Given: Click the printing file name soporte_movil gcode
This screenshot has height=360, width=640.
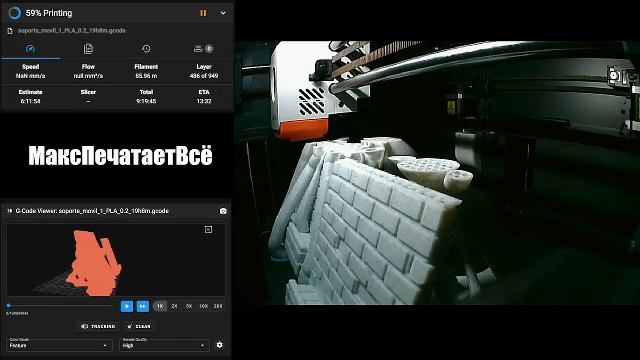Looking at the screenshot, I should coord(71,31).
